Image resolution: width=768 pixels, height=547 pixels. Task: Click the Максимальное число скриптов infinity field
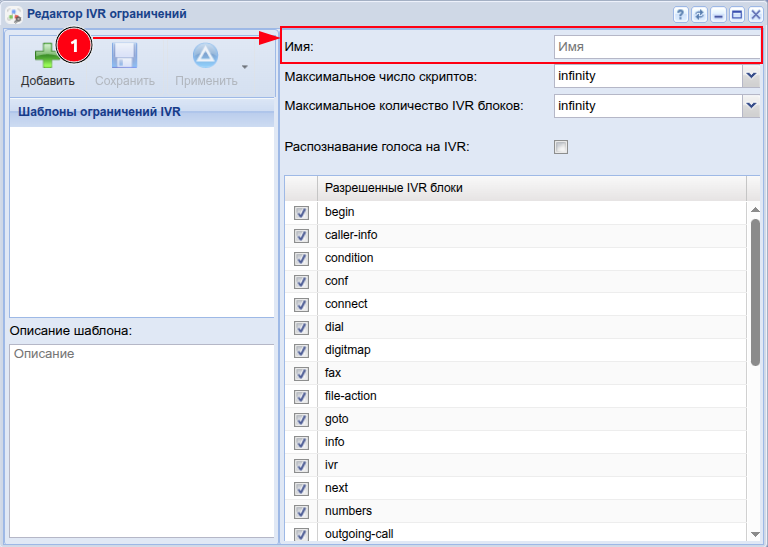pyautogui.click(x=648, y=76)
